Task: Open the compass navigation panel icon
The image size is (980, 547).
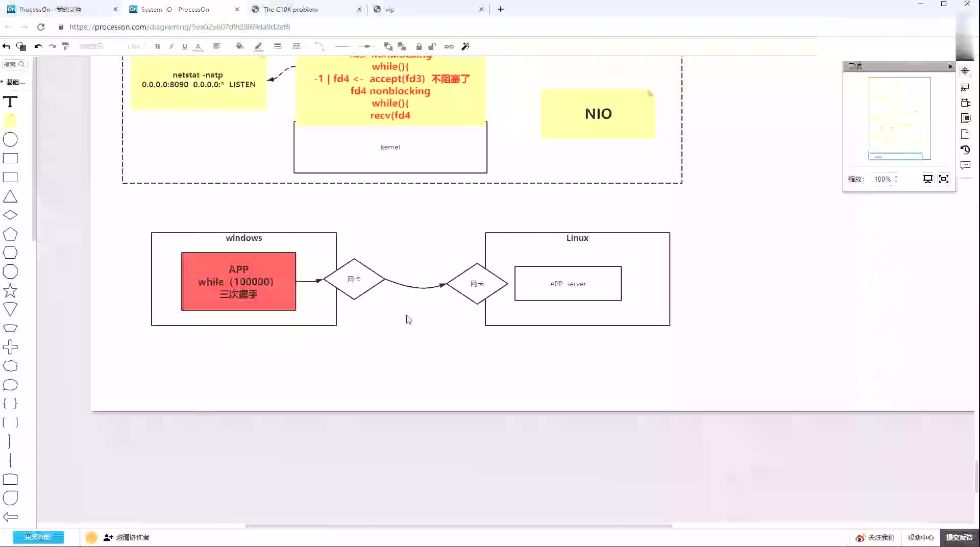Action: pos(965,71)
